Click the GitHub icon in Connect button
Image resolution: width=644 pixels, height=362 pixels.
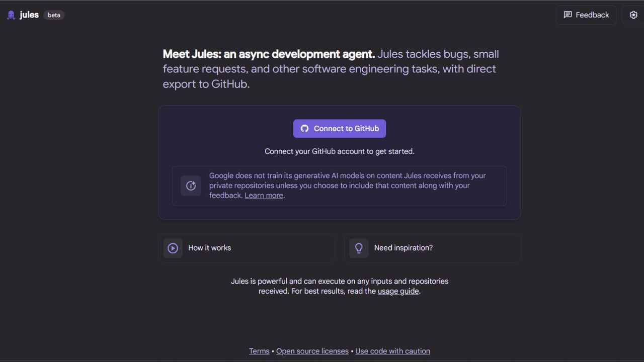[x=304, y=129]
